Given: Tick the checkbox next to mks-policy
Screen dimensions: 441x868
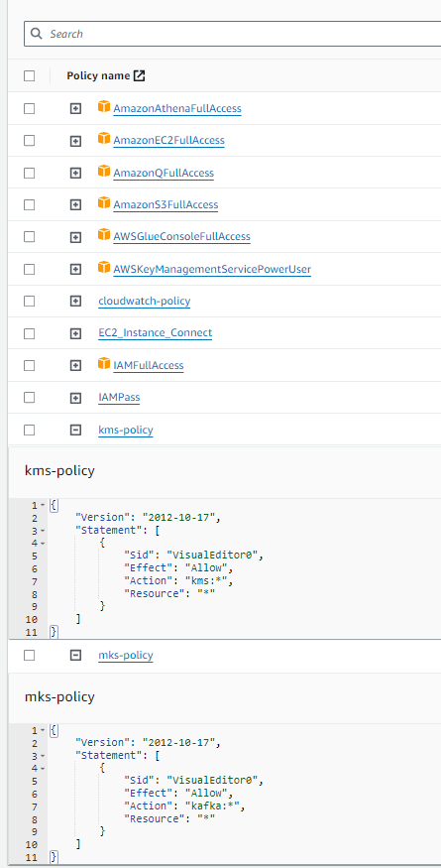Looking at the screenshot, I should (x=30, y=656).
